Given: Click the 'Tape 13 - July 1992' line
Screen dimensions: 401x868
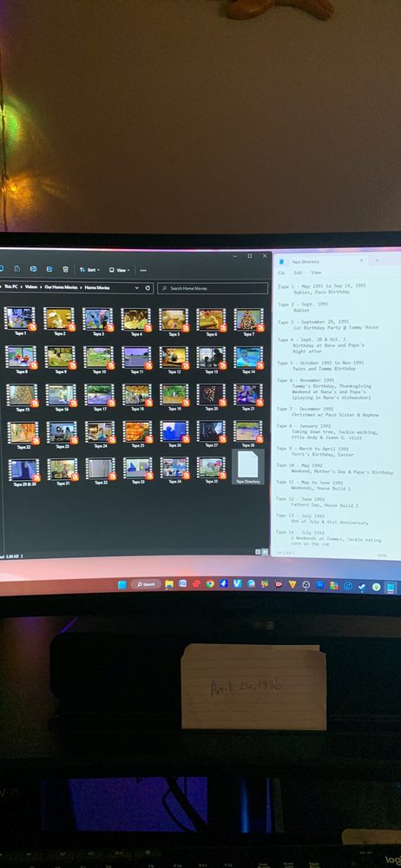Looking at the screenshot, I should pyautogui.click(x=300, y=516).
